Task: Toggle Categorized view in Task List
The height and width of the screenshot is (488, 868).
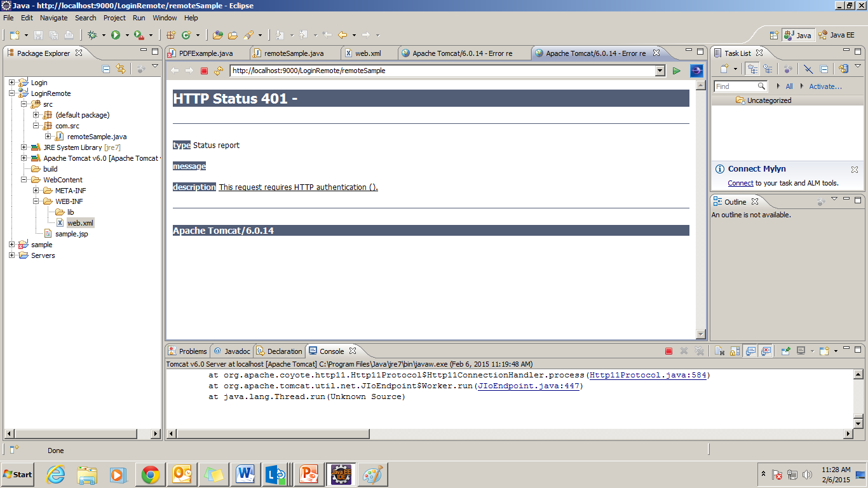Action: pos(752,69)
